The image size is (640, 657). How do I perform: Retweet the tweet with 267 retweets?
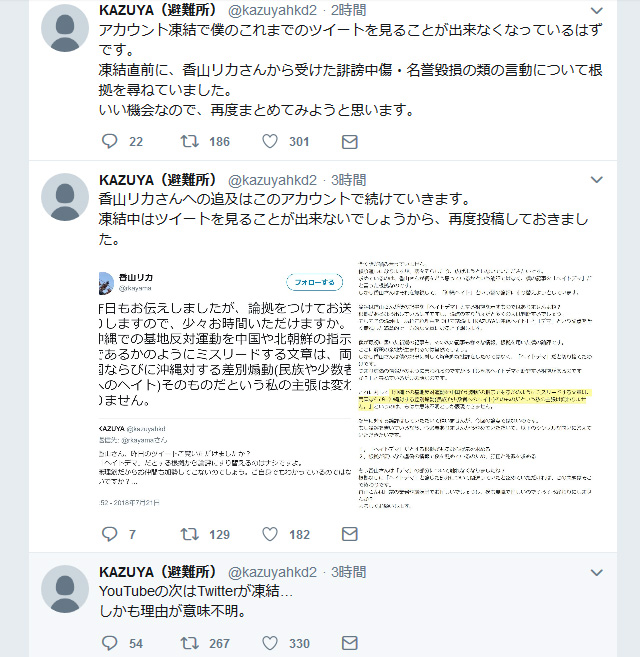[x=189, y=643]
